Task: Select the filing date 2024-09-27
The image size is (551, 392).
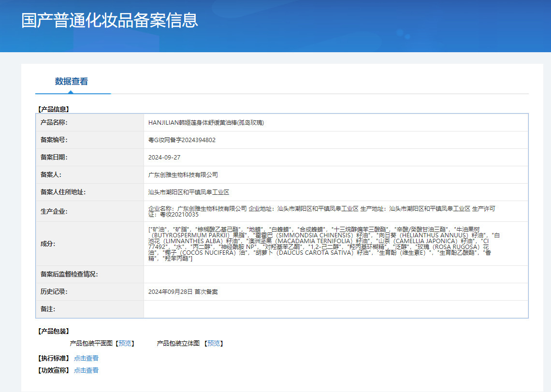Action: (x=164, y=158)
